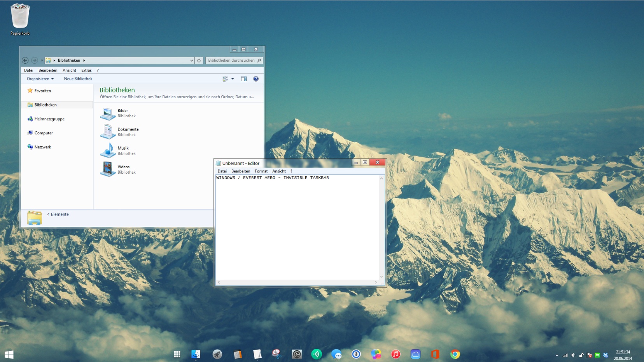Screen dimensions: 644x362
Task: Open the scissors snipping tool icon
Action: click(276, 354)
